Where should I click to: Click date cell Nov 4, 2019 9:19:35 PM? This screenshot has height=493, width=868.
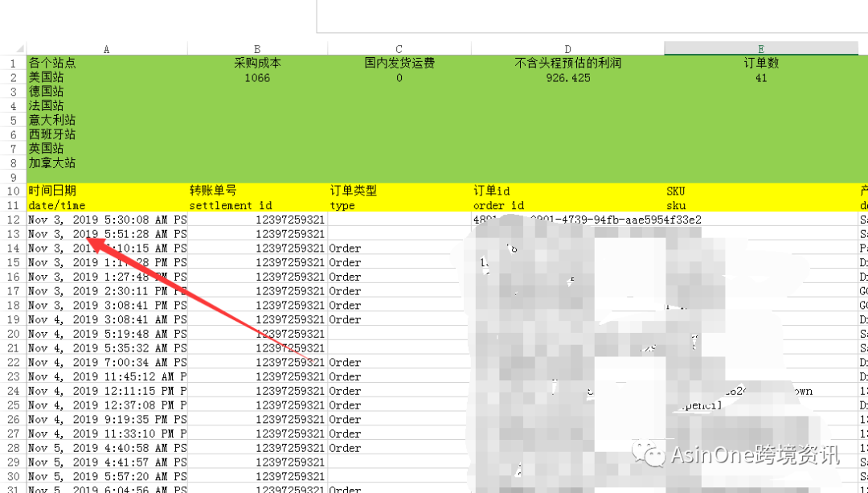pyautogui.click(x=107, y=419)
